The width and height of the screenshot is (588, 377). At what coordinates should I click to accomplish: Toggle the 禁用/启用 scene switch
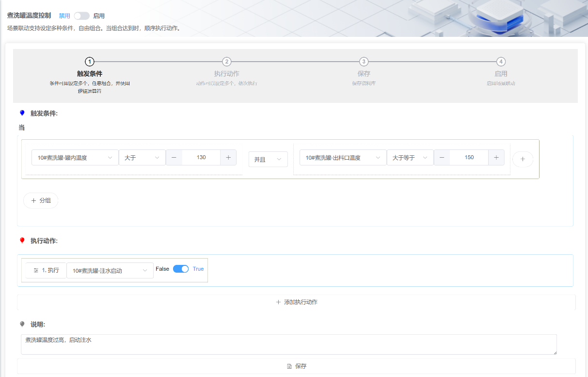[81, 16]
